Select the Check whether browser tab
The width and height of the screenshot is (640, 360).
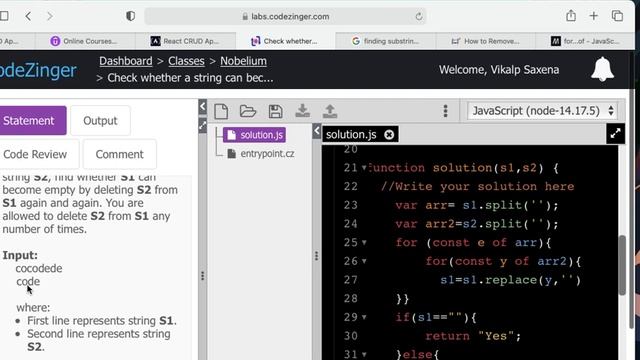tap(285, 41)
